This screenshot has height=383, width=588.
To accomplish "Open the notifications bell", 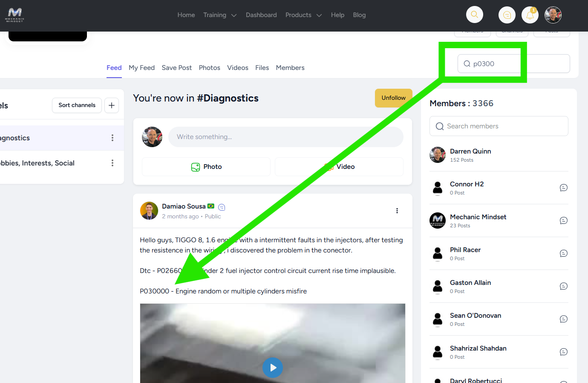I will tap(530, 15).
